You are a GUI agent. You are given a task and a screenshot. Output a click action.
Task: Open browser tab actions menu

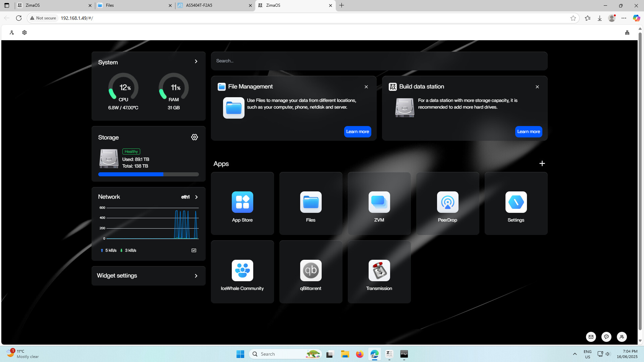[7, 5]
